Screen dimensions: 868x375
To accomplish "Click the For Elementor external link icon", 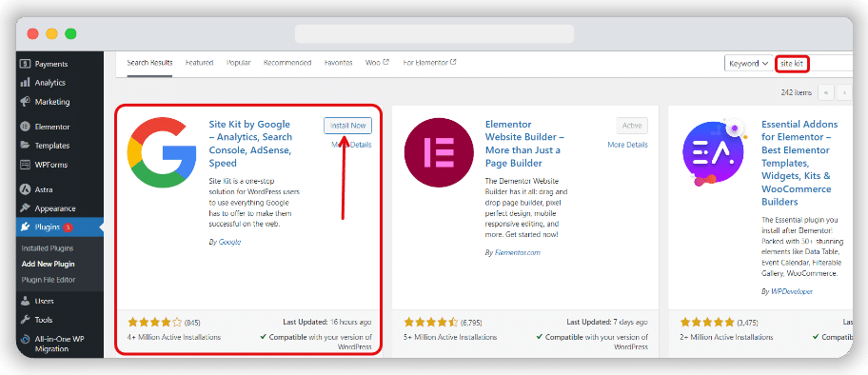I will click(x=453, y=62).
